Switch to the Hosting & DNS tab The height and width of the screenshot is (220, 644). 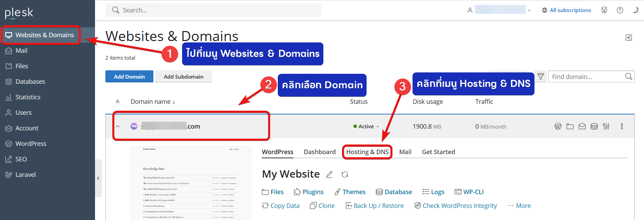[367, 152]
